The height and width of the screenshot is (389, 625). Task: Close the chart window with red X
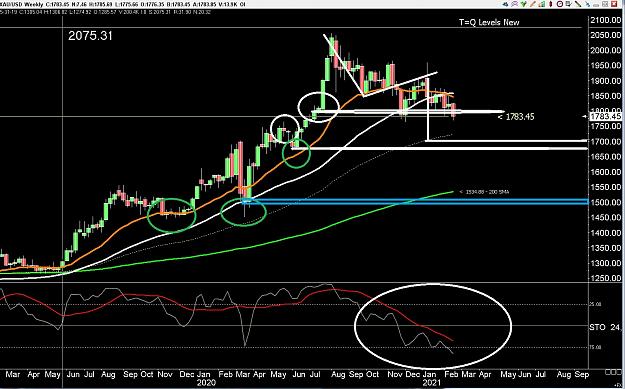coord(614,4)
